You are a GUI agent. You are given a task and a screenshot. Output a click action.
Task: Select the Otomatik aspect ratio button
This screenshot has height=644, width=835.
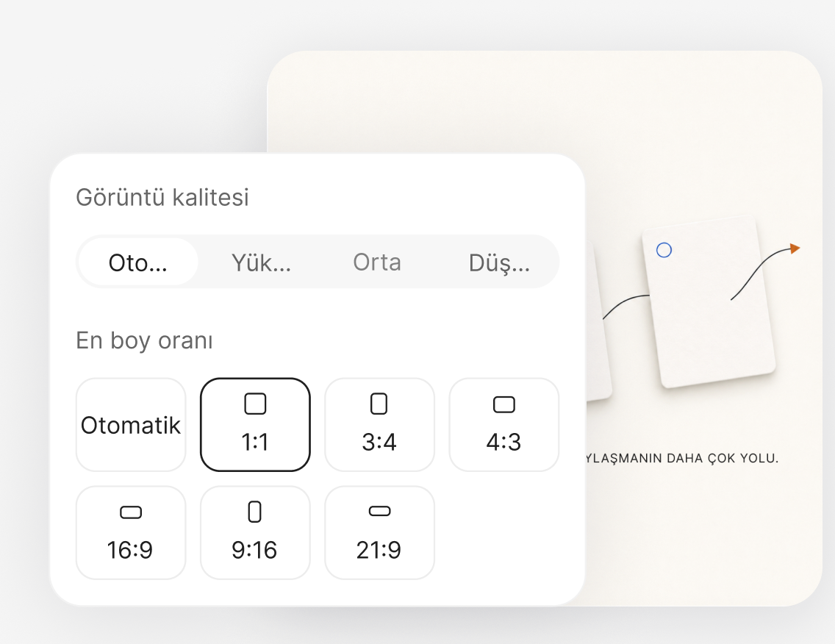[131, 425]
